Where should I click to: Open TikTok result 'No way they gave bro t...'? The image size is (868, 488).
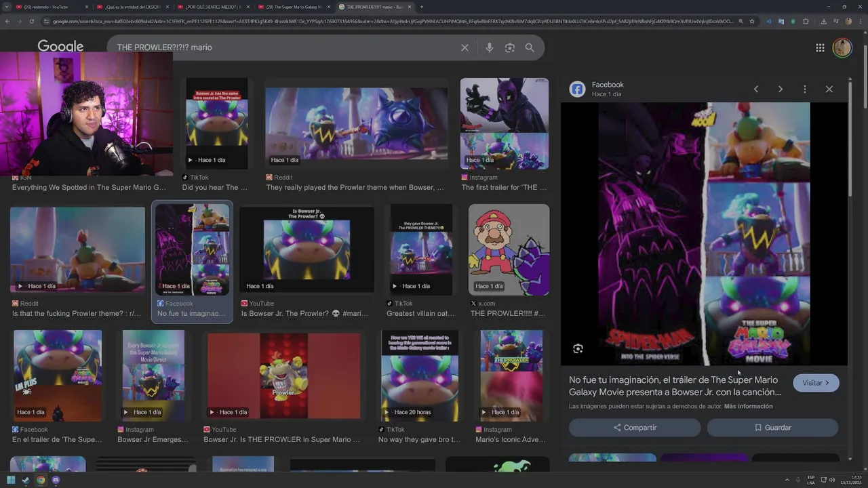pos(420,387)
